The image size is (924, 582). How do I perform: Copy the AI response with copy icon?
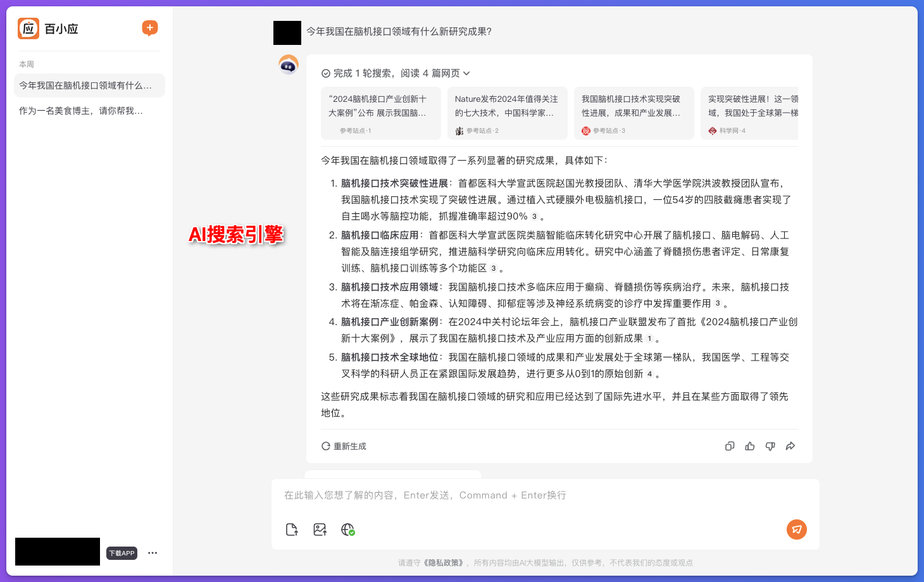click(730, 446)
